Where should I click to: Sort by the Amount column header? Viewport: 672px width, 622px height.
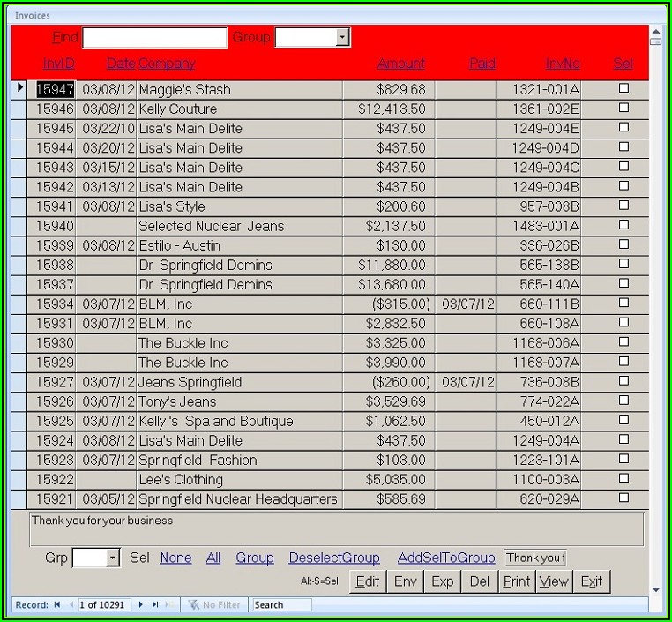[400, 64]
